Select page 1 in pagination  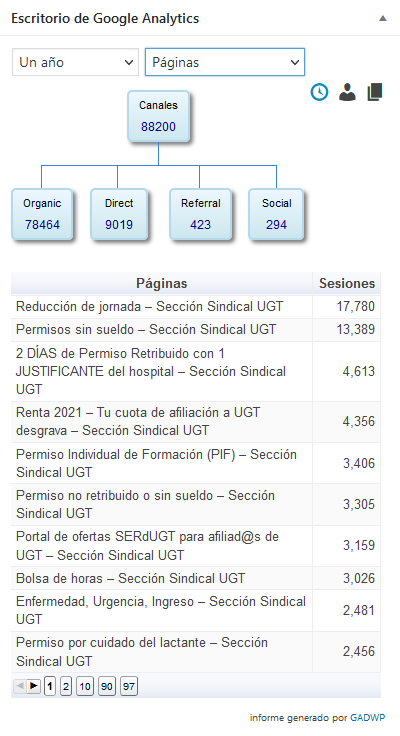tap(50, 687)
